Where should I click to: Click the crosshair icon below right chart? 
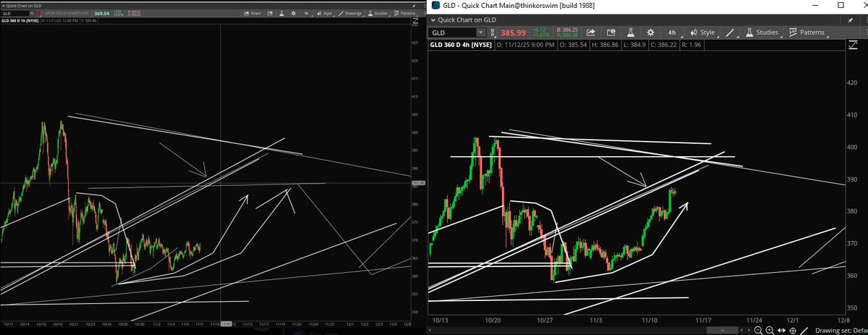click(x=793, y=331)
